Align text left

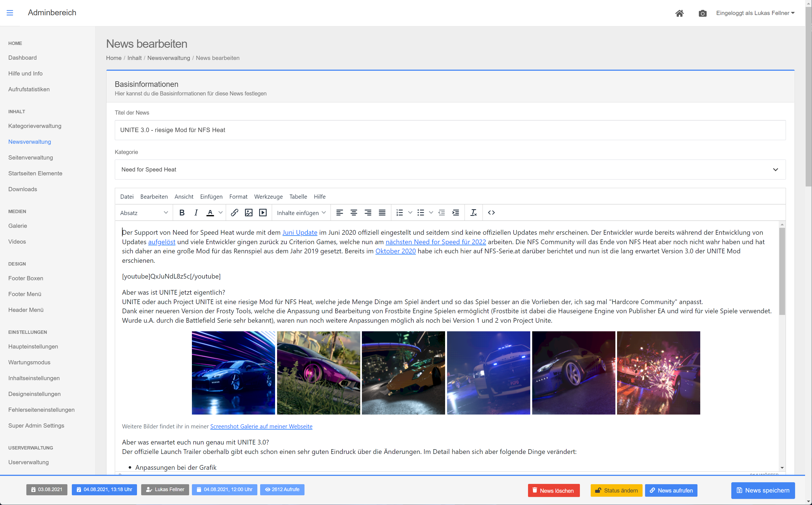pyautogui.click(x=340, y=213)
